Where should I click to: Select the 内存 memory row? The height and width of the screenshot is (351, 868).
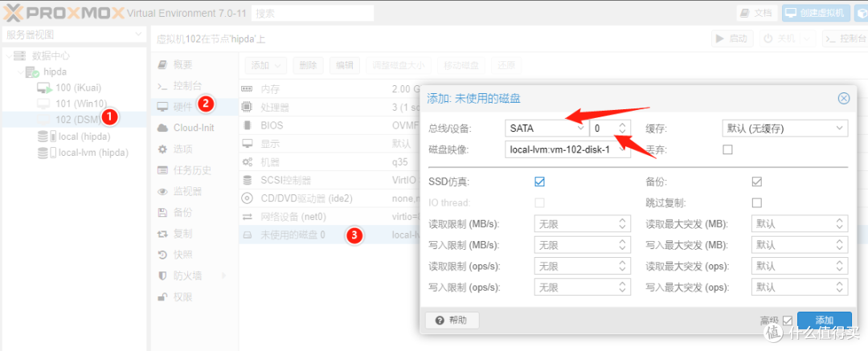330,88
